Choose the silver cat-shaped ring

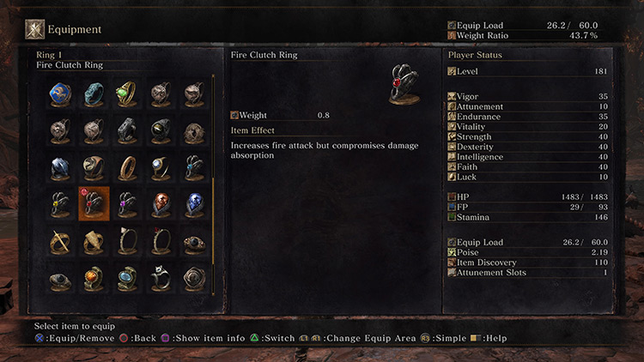click(161, 278)
